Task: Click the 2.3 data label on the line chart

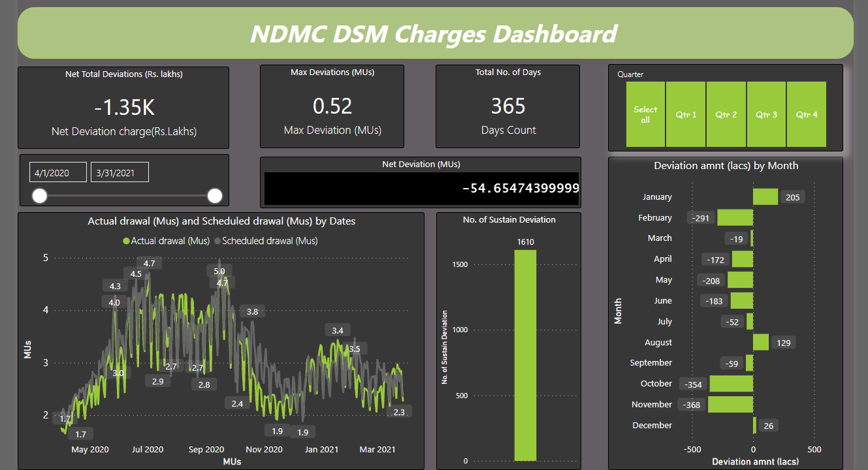Action: pos(399,412)
